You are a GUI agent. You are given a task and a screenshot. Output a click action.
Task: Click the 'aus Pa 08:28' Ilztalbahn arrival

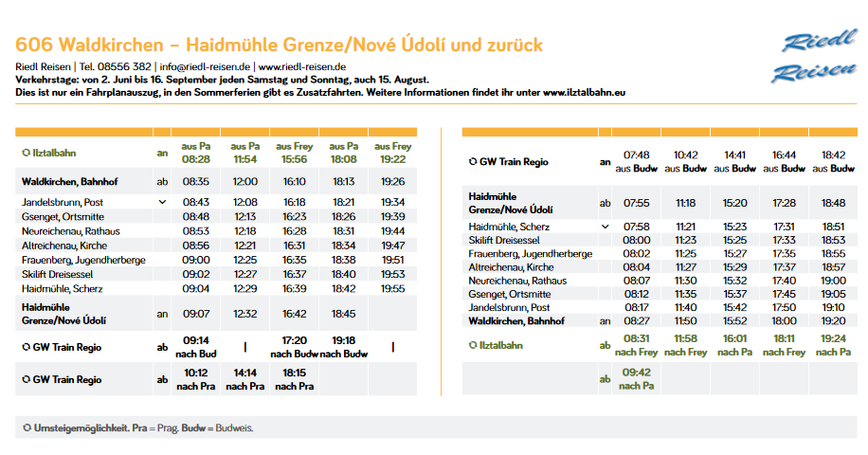(196, 153)
